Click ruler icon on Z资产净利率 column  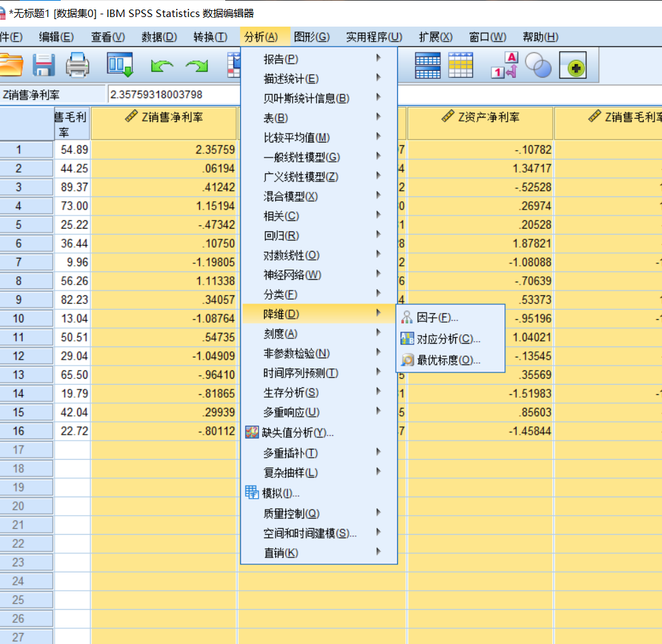click(x=448, y=115)
